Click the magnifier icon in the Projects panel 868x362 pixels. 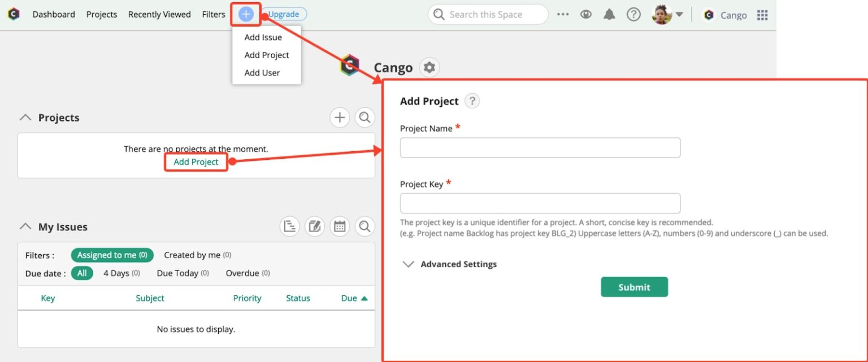tap(364, 117)
